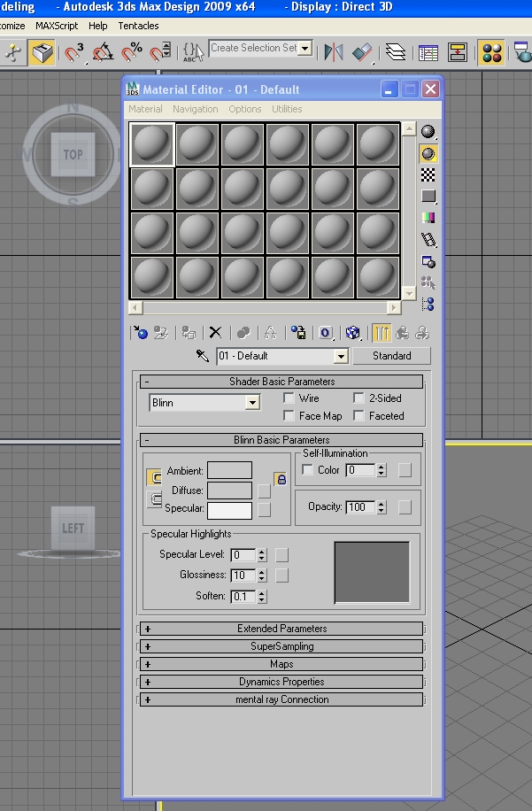The height and width of the screenshot is (811, 532).
Task: Toggle the Backlight icon
Action: (428, 154)
